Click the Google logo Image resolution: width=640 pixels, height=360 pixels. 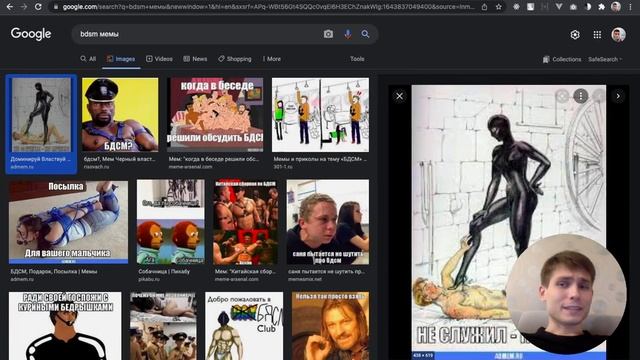31,34
